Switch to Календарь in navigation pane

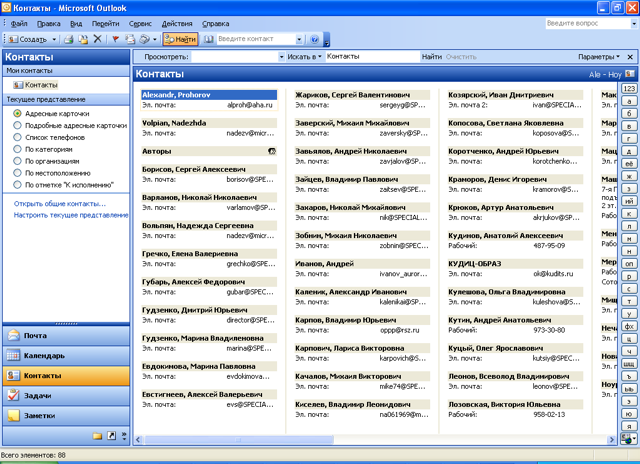coord(66,355)
